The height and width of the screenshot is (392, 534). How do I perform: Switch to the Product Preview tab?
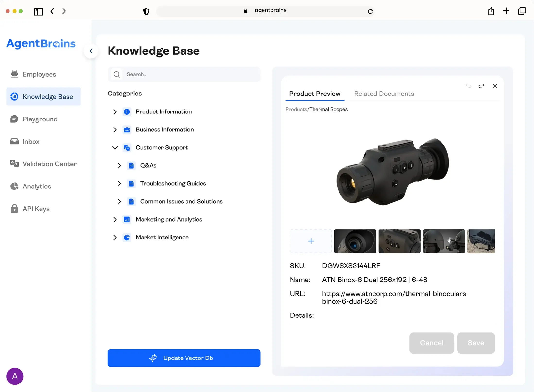click(x=315, y=94)
